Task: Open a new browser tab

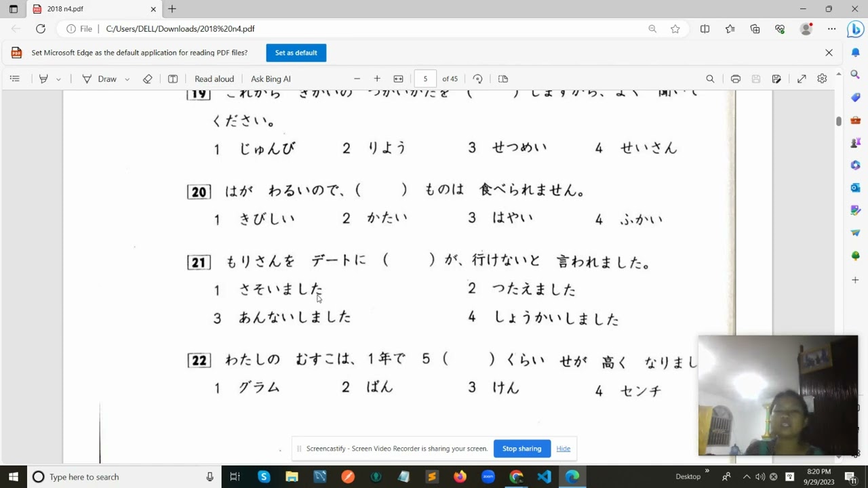Action: pyautogui.click(x=172, y=9)
